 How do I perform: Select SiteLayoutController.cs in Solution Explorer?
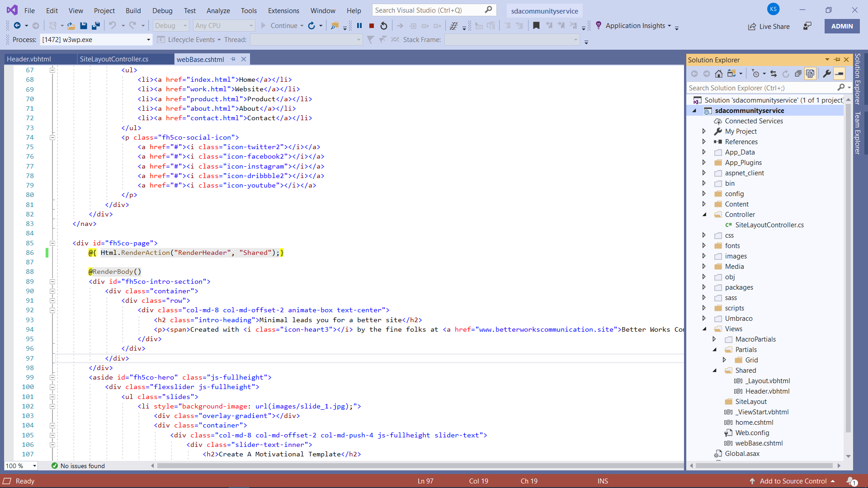(769, 225)
